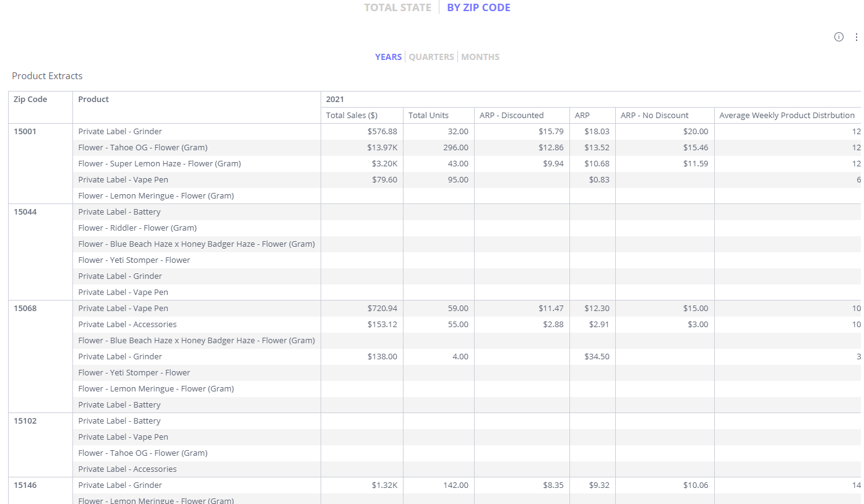Switch to the Months view
864x504 pixels.
pos(480,57)
